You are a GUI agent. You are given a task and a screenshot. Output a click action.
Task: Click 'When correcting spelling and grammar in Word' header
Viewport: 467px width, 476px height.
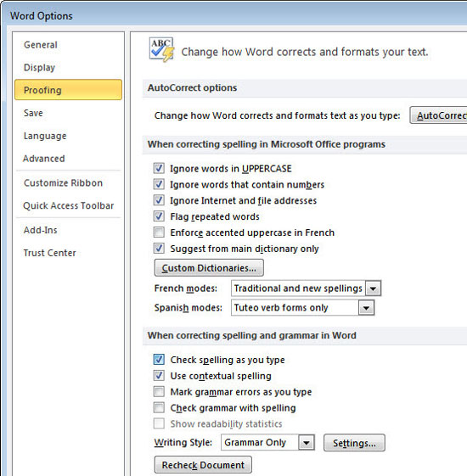pos(252,335)
